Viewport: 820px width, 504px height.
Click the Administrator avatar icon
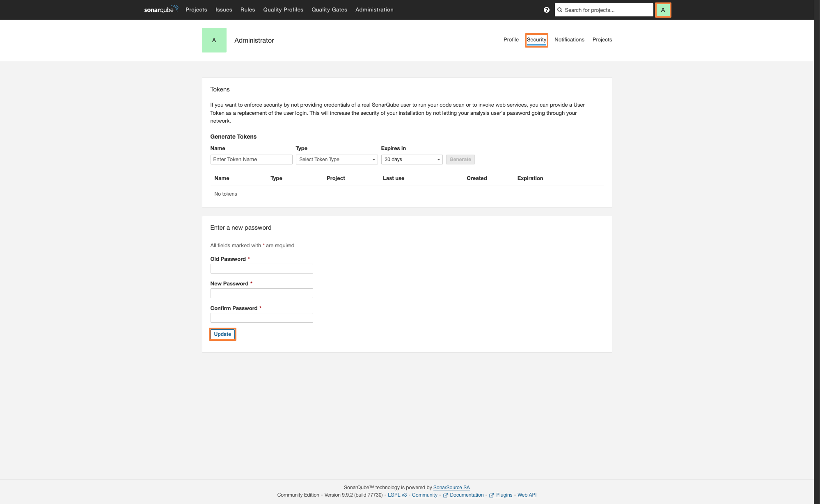pyautogui.click(x=663, y=9)
